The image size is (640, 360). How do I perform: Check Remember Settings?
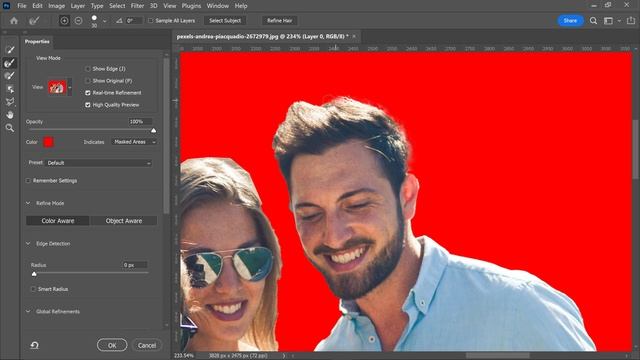tap(28, 180)
